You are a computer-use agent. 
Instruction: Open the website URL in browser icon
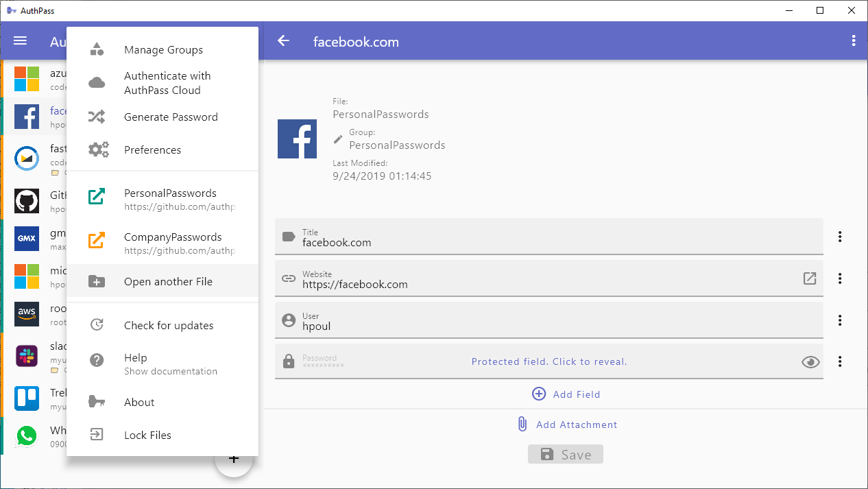(810, 278)
